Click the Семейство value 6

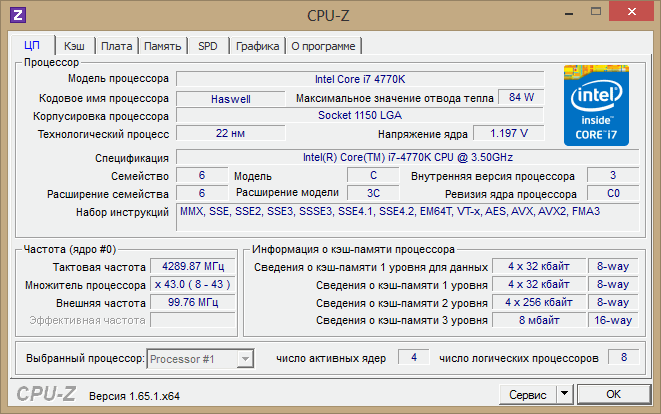tap(202, 175)
